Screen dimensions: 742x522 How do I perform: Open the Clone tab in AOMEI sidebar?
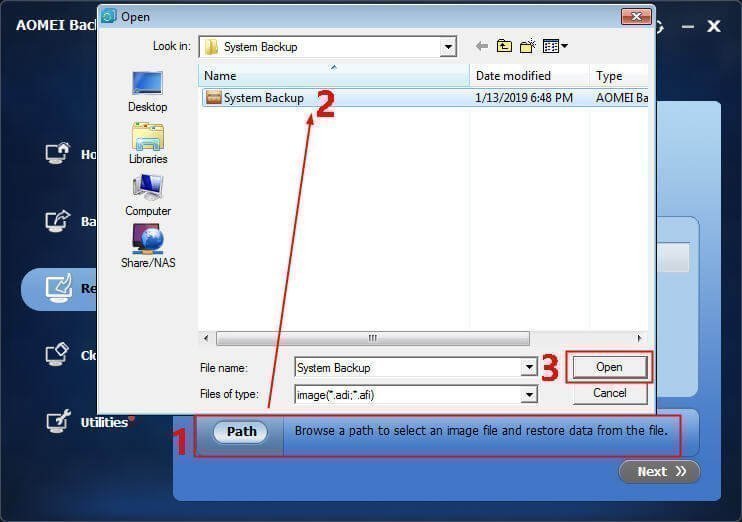tap(71, 355)
